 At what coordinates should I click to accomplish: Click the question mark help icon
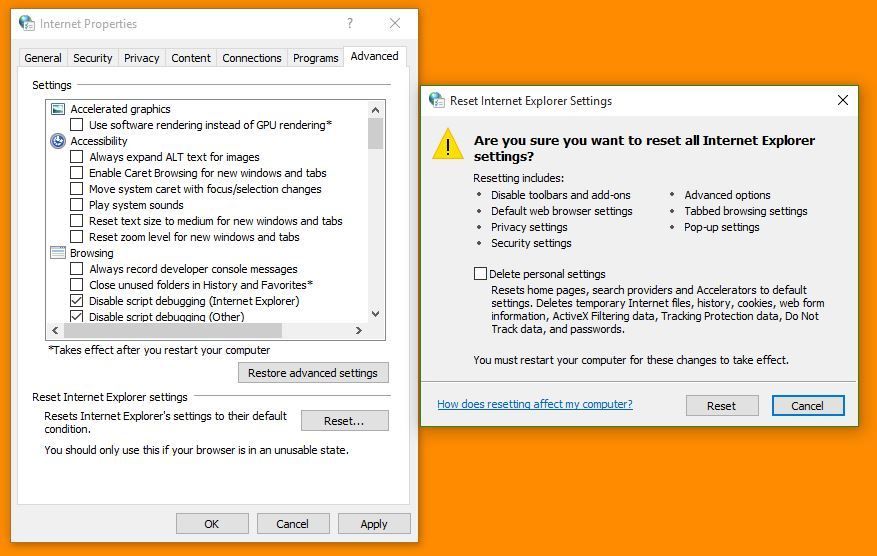coord(349,23)
